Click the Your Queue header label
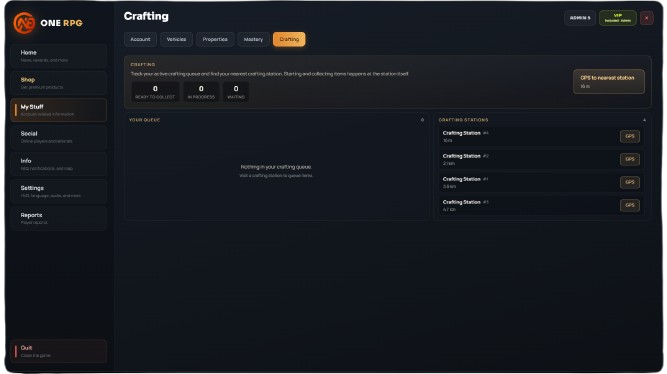Screen dimensions: 667x374 (x=145, y=120)
